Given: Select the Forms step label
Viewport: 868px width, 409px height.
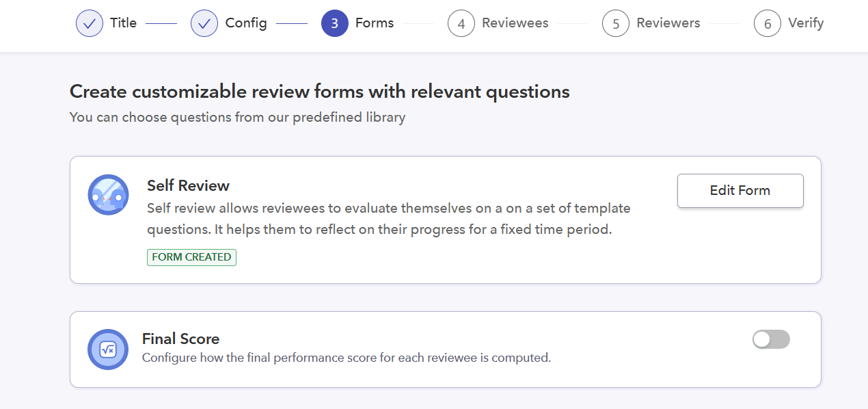Looking at the screenshot, I should pos(375,23).
